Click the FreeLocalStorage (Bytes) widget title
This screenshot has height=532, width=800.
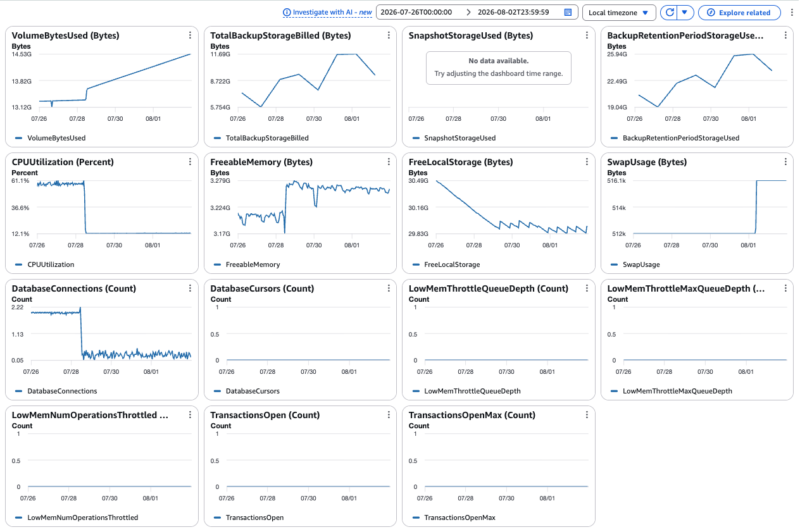click(x=461, y=162)
